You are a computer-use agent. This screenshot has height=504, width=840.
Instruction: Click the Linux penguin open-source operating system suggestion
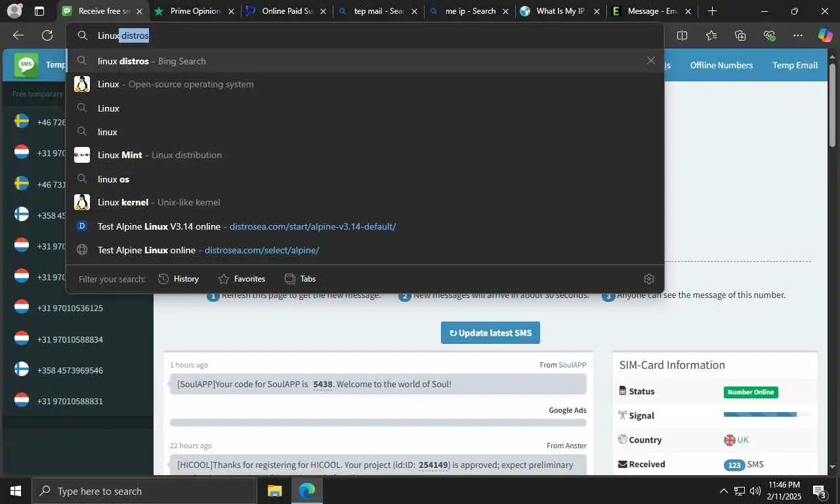[365, 84]
